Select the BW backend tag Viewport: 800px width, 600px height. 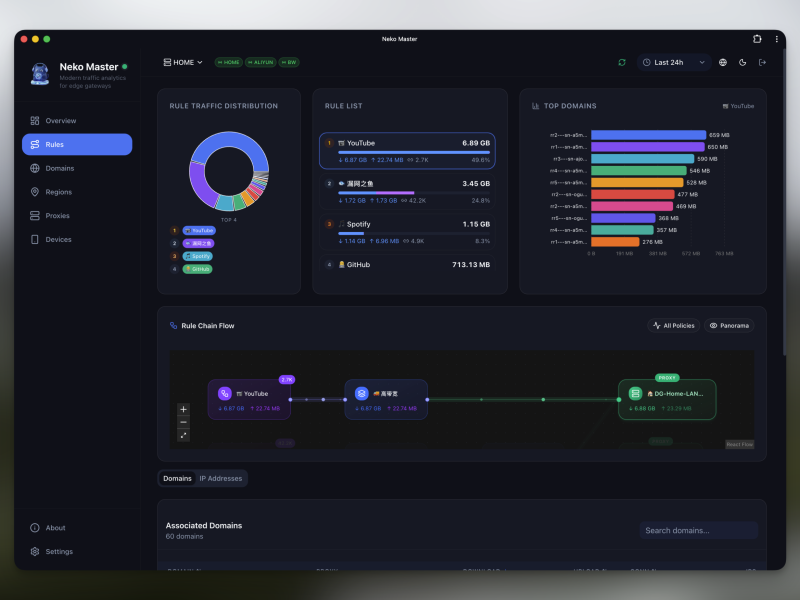(289, 62)
